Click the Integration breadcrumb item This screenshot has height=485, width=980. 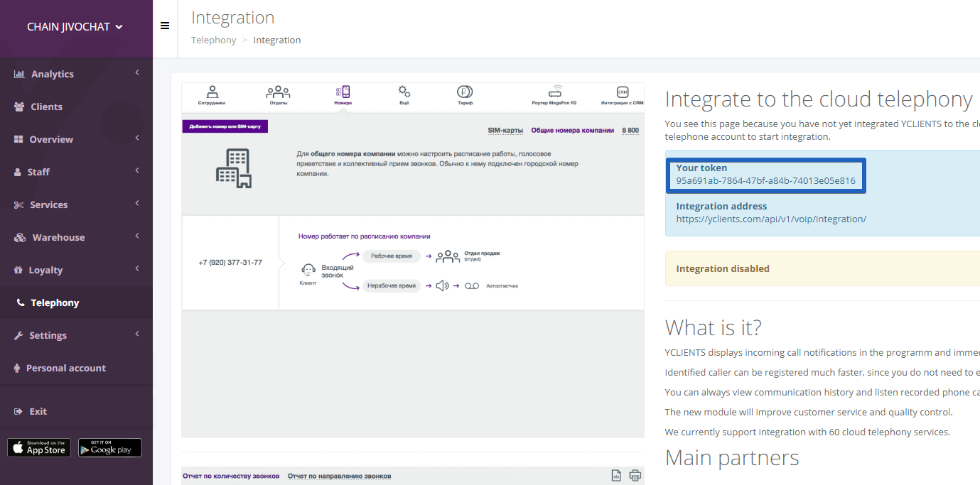pos(277,40)
